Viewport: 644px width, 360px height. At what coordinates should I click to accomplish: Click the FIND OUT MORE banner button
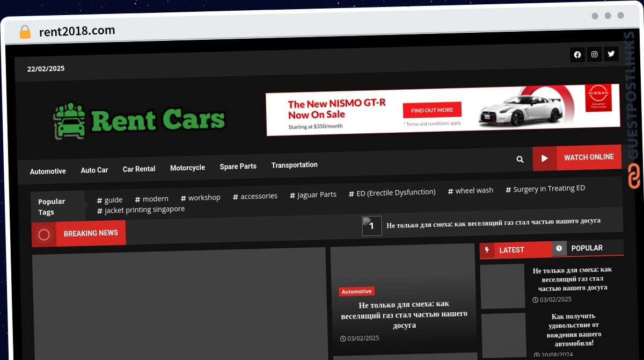coord(432,110)
